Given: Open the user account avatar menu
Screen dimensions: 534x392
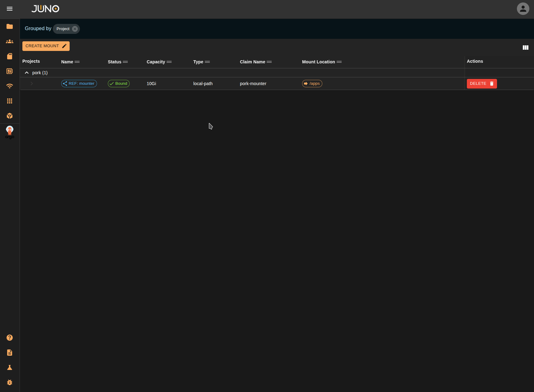Looking at the screenshot, I should pos(523,9).
